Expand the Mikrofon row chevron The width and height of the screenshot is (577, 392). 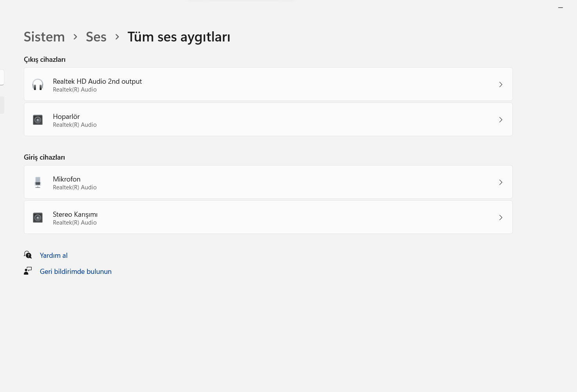pos(500,182)
